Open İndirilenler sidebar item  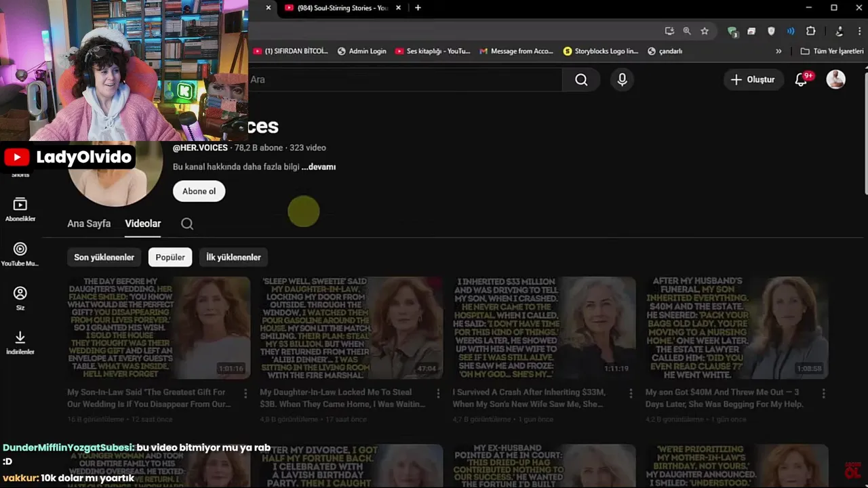[20, 343]
